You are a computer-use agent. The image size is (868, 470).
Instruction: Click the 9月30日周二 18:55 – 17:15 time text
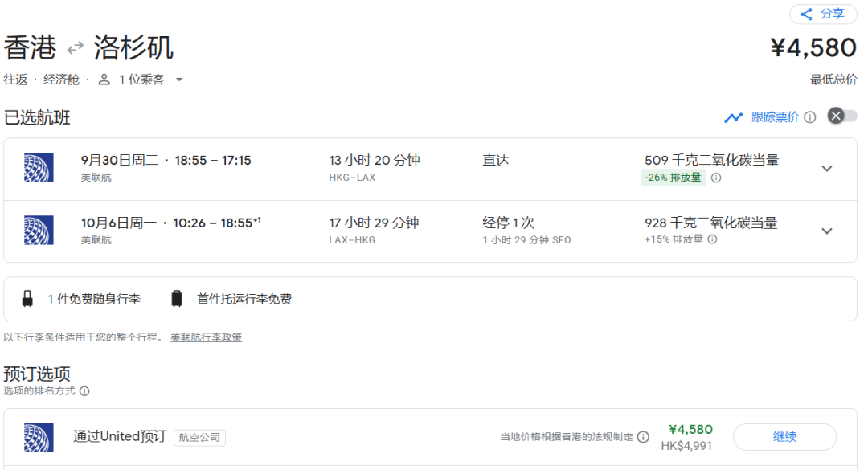[166, 160]
